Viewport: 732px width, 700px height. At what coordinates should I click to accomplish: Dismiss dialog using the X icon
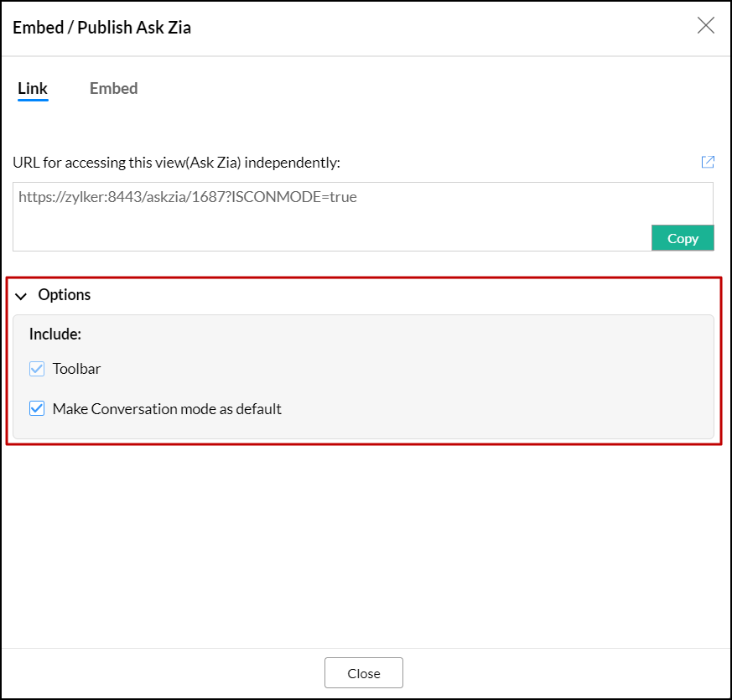point(706,25)
